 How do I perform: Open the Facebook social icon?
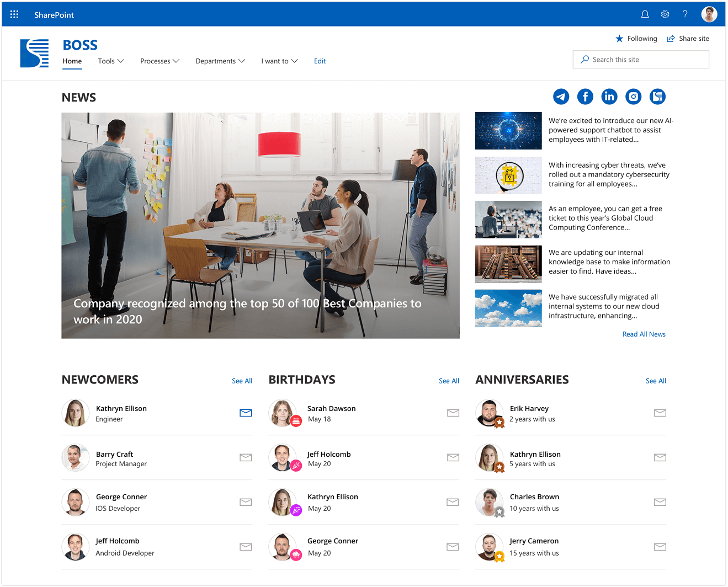585,97
